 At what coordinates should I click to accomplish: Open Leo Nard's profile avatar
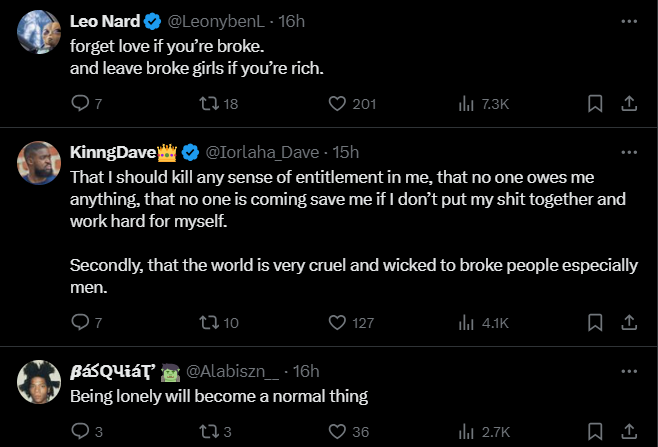click(37, 32)
